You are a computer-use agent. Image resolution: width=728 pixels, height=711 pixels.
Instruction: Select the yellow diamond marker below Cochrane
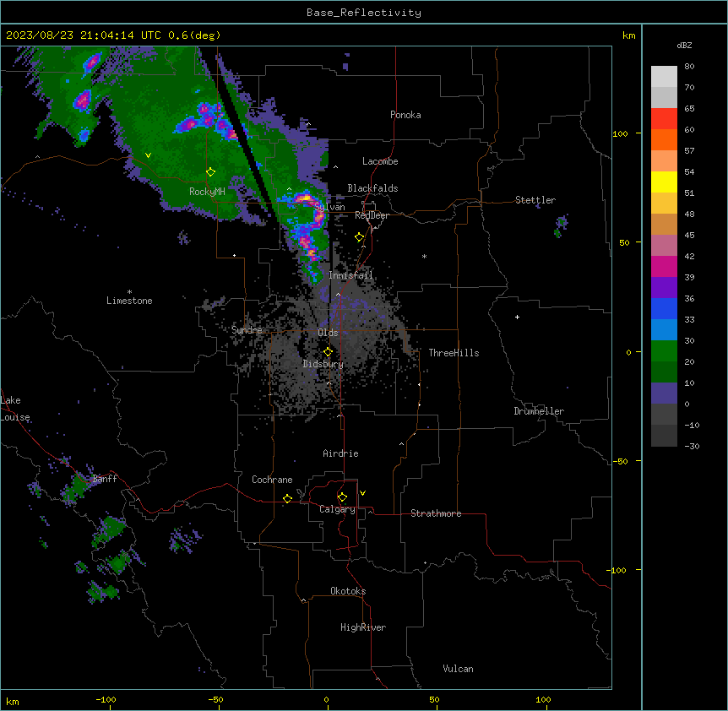pos(287,498)
